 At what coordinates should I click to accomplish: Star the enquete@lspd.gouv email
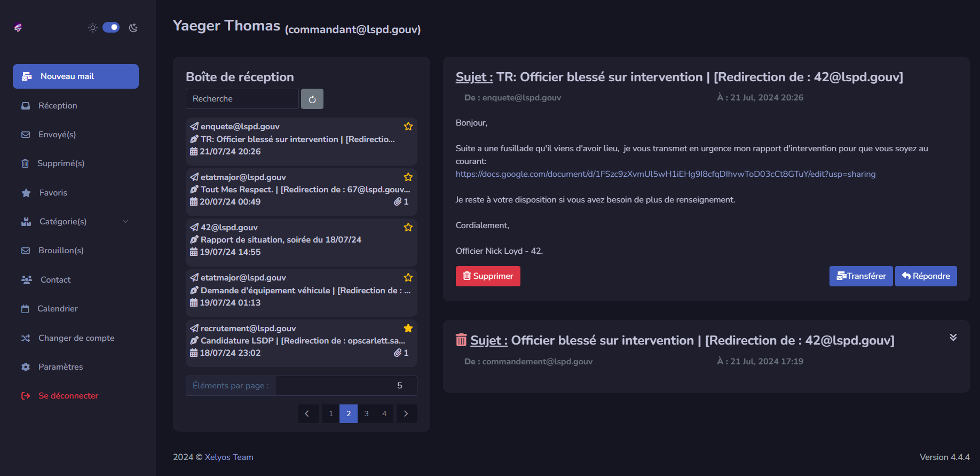click(408, 127)
